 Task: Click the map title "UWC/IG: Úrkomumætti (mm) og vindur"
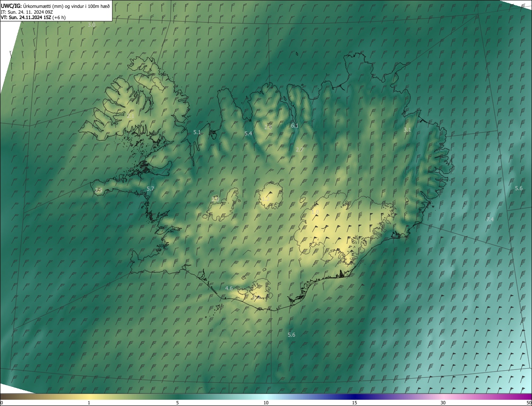56,6
